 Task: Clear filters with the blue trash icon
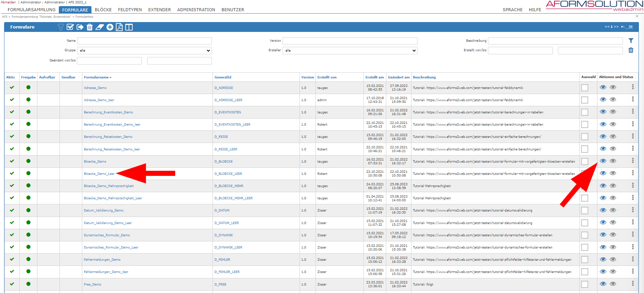pos(631,50)
